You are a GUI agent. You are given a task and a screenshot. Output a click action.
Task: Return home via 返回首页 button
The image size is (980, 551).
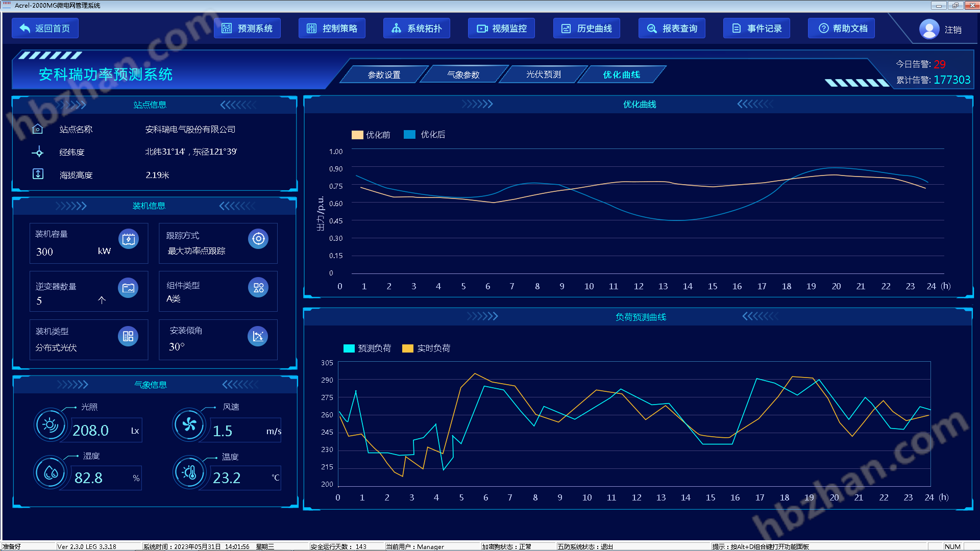coord(45,29)
